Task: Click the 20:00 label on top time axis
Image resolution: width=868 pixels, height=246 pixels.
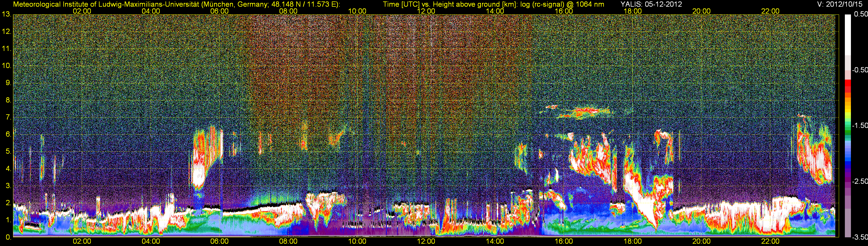Action: pyautogui.click(x=702, y=11)
